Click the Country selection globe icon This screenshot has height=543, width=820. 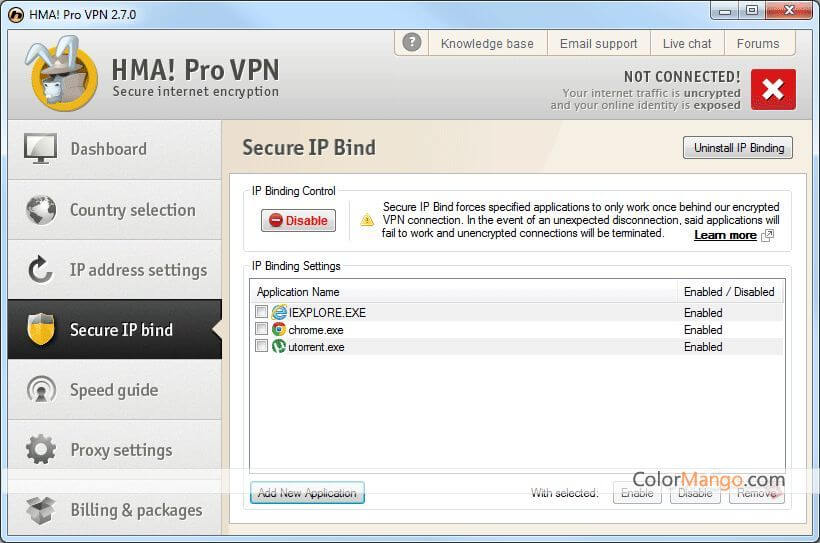point(40,210)
